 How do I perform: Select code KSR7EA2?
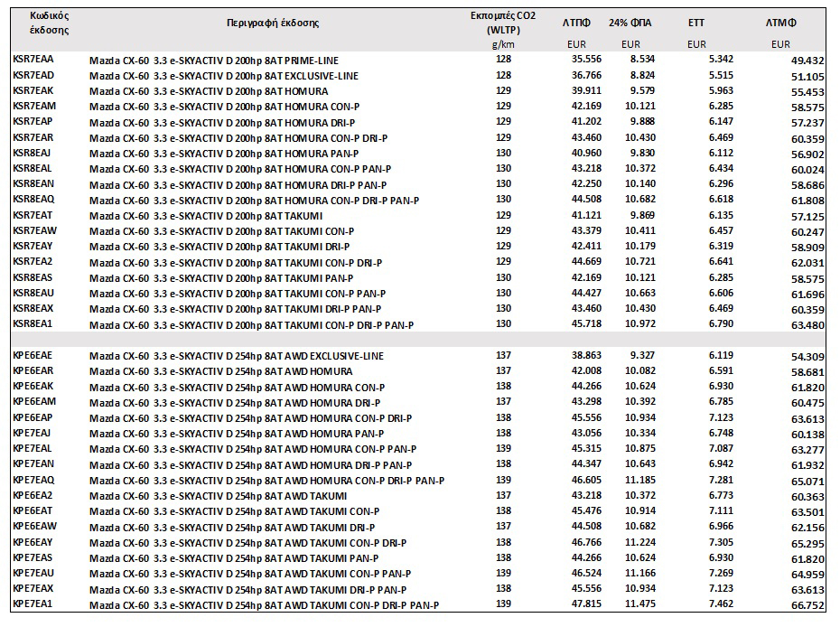pyautogui.click(x=33, y=261)
